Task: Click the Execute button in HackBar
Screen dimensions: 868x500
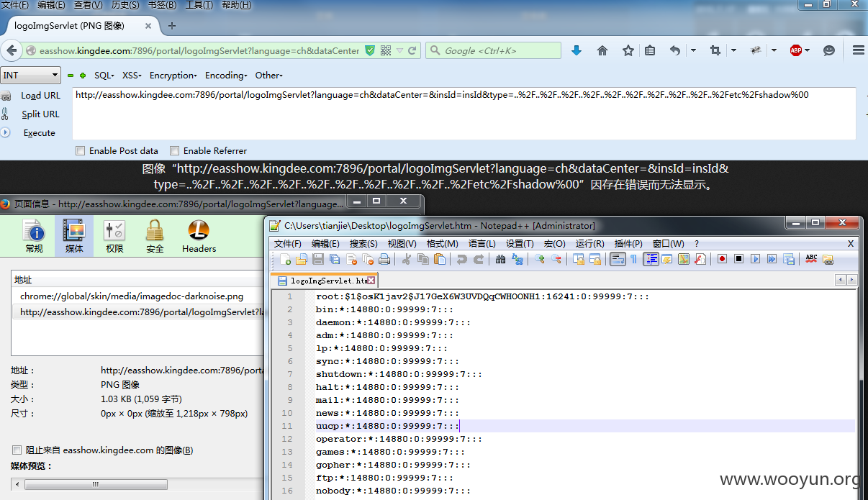Action: [39, 133]
